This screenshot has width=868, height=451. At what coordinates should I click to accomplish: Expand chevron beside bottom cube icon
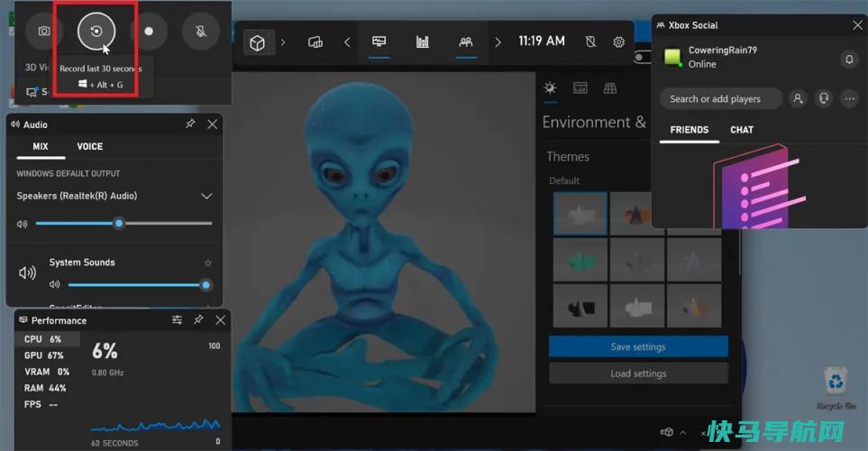pyautogui.click(x=683, y=433)
